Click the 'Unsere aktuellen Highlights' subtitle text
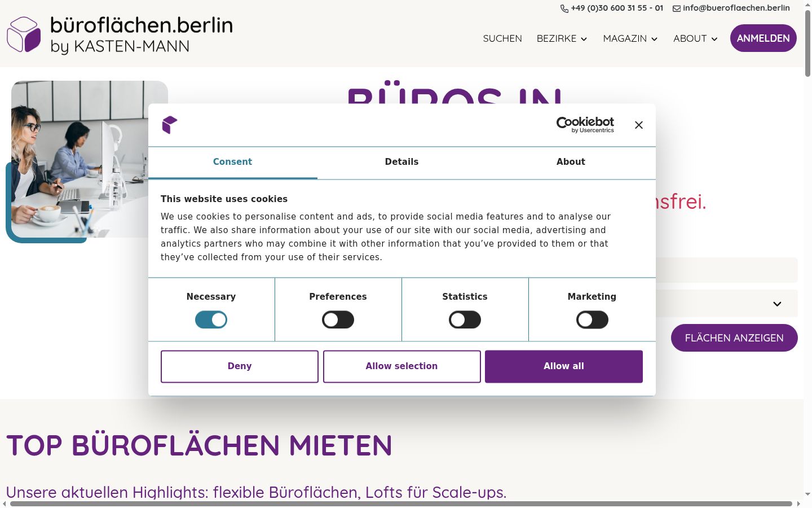 click(x=256, y=492)
